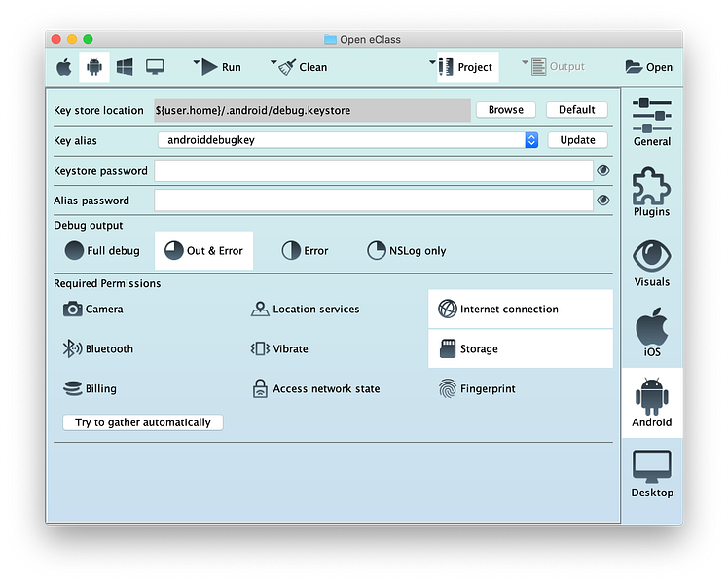Viewport: 728px width, 584px height.
Task: Reveal the Keystore password with eye icon
Action: (x=603, y=171)
